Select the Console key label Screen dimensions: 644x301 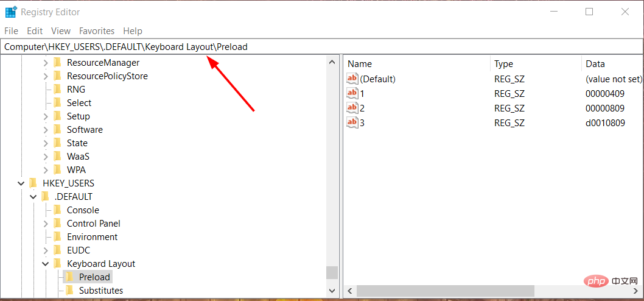pyautogui.click(x=83, y=210)
